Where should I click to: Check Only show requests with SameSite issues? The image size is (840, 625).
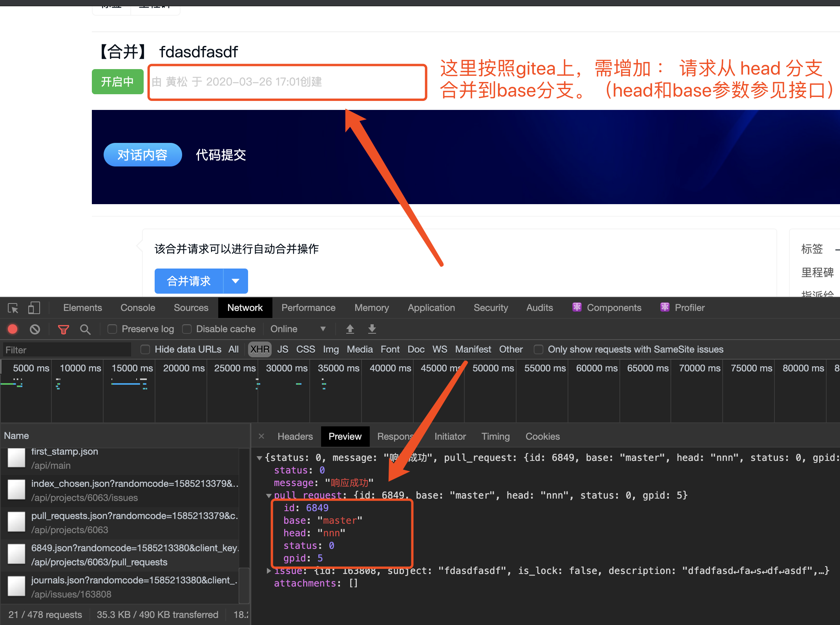tap(539, 349)
